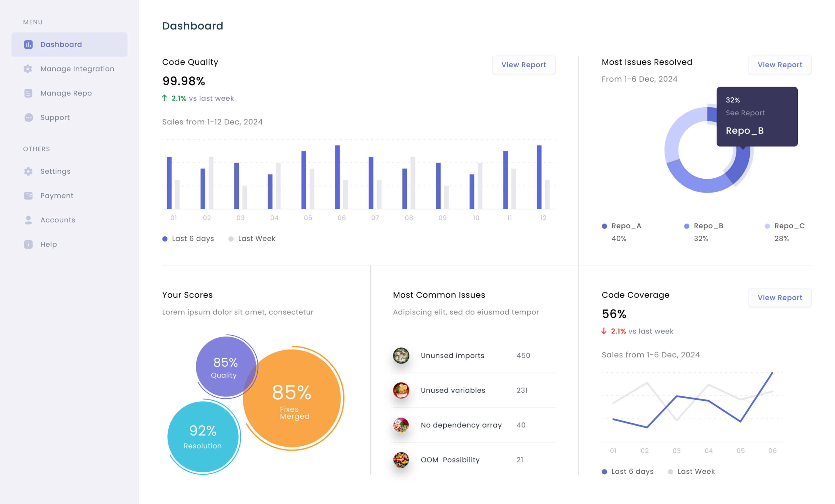
Task: Click the Unused imports thumbnail image
Action: click(x=401, y=355)
